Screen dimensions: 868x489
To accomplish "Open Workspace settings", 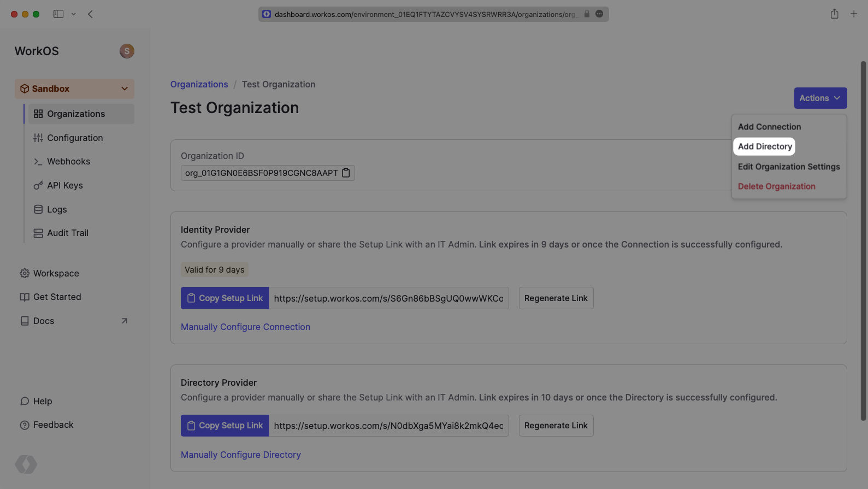I will click(x=56, y=273).
